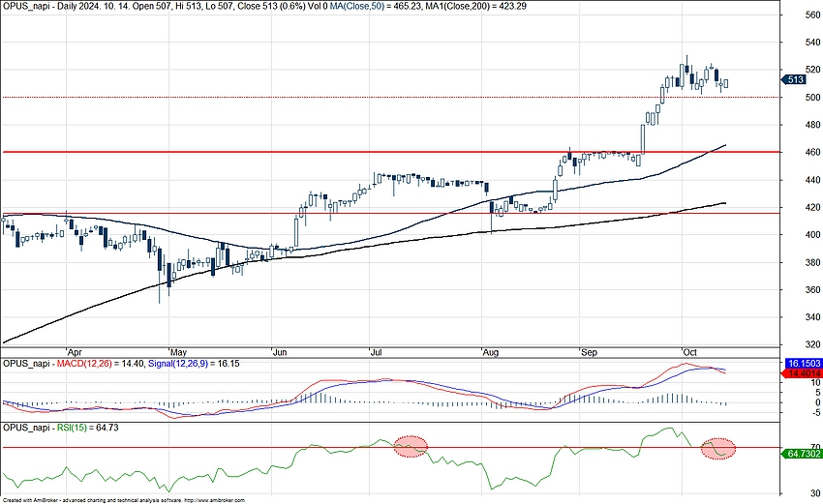
Task: Click the 420 price axis label
Action: 813,208
